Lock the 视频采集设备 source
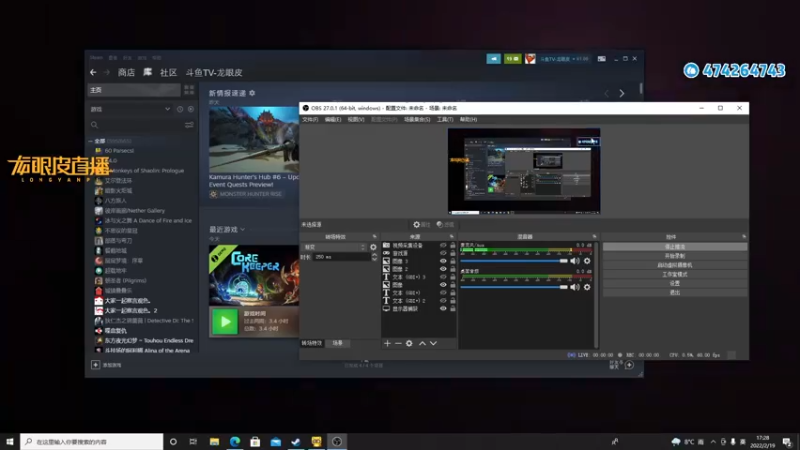800x450 pixels. pyautogui.click(x=453, y=245)
